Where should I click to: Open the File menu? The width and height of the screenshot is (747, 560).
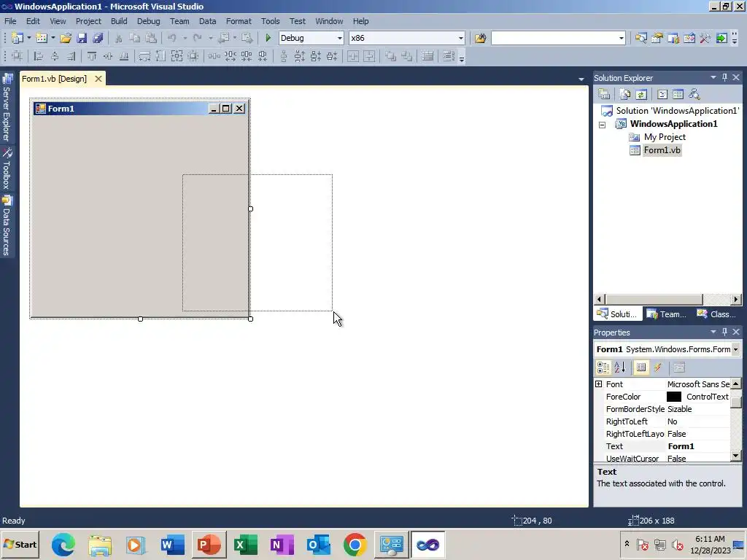10,21
